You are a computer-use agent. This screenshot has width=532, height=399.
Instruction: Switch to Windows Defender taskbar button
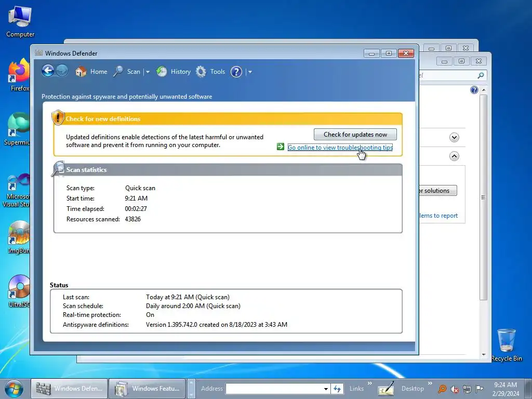tap(70, 389)
